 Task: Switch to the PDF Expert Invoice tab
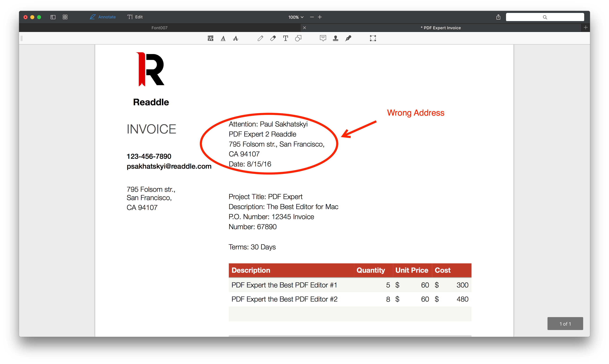click(441, 28)
